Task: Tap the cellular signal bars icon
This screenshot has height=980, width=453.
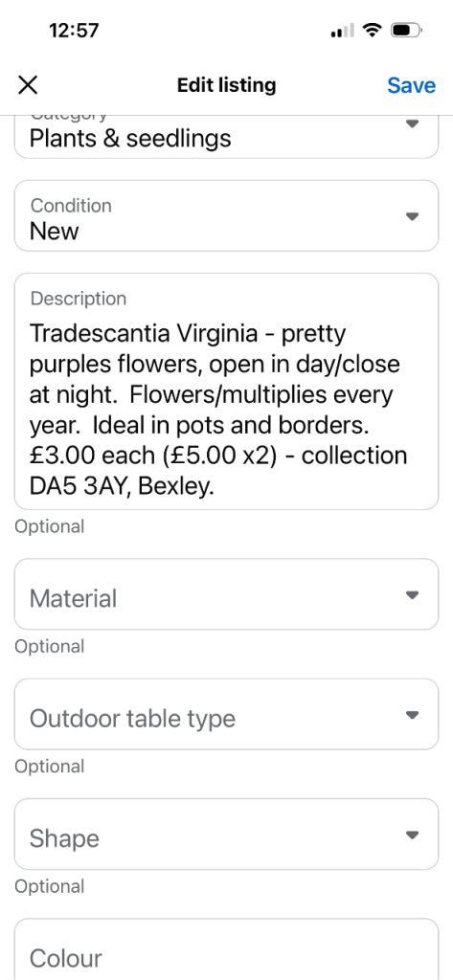Action: coord(342,30)
